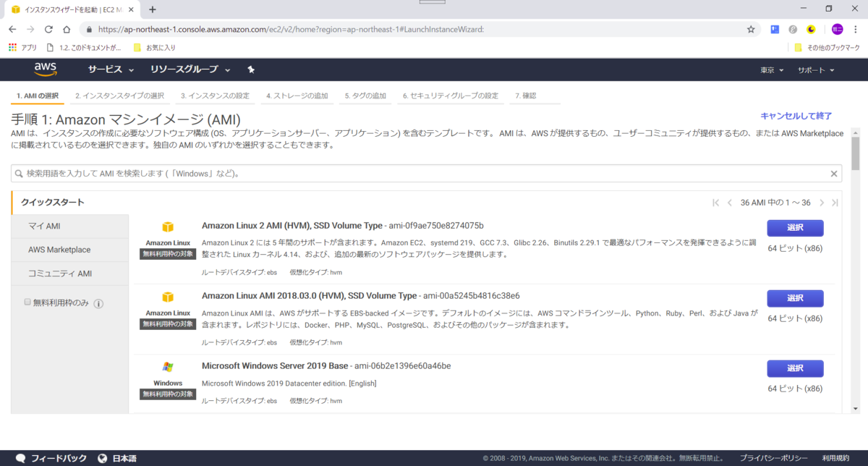Open the マイ AMI sidebar section

click(x=70, y=226)
